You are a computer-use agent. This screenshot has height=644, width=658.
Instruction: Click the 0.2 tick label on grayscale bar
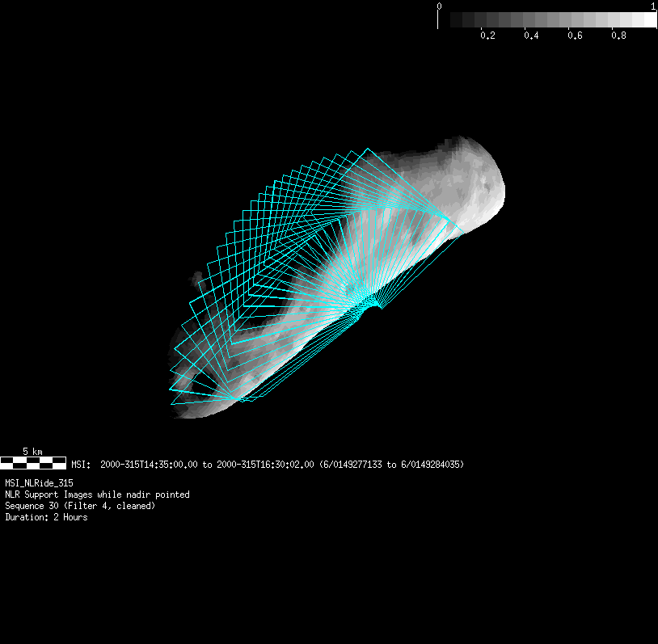pos(487,36)
